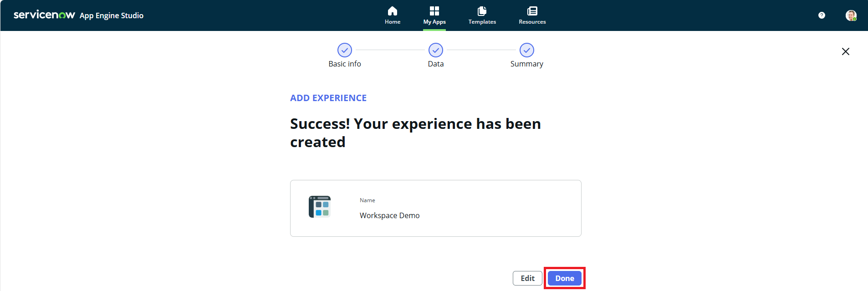Screen dimensions: 868x291
Task: Click the App Engine Studio title
Action: (112, 15)
